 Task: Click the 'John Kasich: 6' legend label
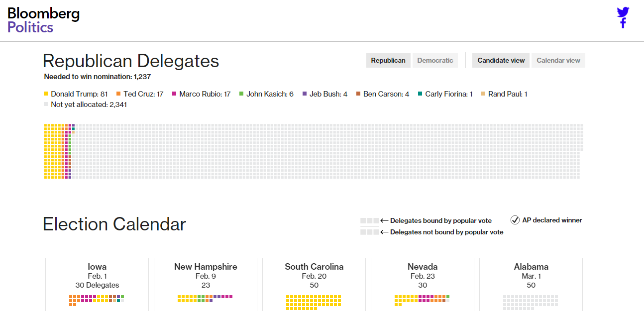tap(270, 94)
